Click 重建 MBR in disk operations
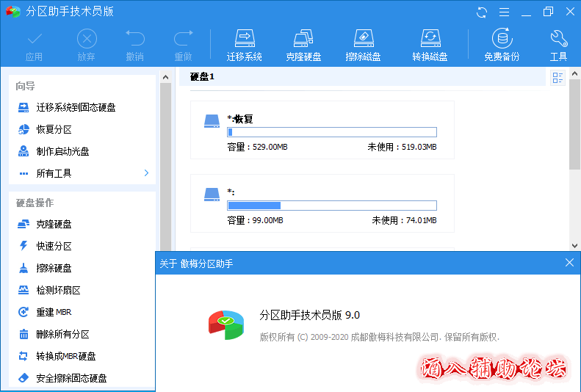 coord(55,312)
